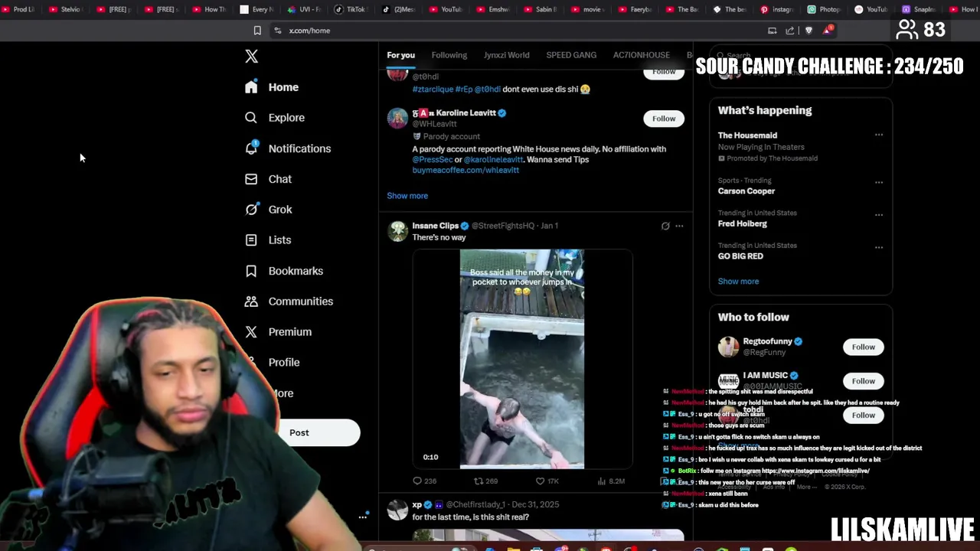This screenshot has height=551, width=980.
Task: Open The Housemaid trending topic
Action: click(747, 135)
